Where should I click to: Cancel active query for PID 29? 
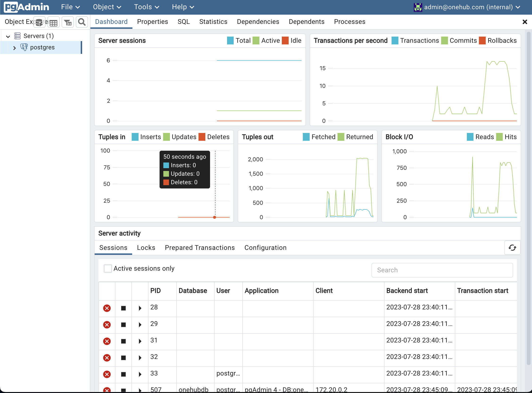click(x=123, y=325)
